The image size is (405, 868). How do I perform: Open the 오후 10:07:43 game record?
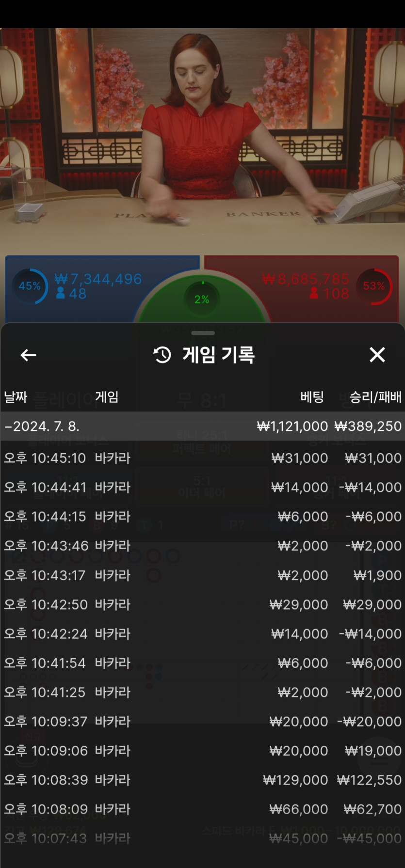[x=203, y=838]
